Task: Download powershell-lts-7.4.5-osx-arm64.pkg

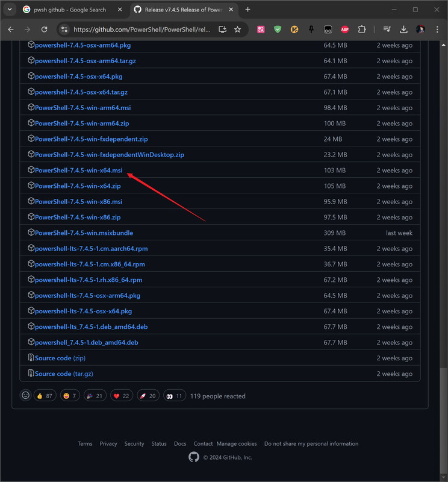Action: tap(87, 296)
